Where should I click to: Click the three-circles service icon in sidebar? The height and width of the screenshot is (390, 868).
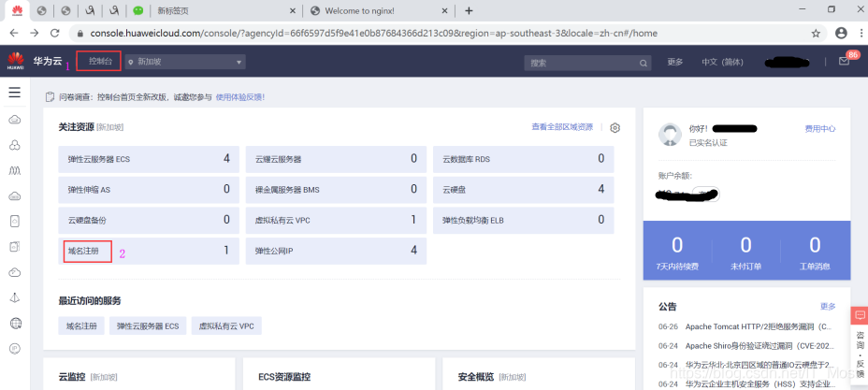tap(15, 146)
